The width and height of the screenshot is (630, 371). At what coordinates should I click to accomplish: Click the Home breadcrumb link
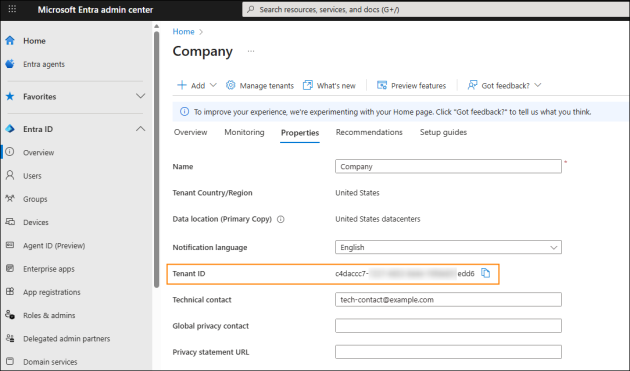(x=183, y=31)
